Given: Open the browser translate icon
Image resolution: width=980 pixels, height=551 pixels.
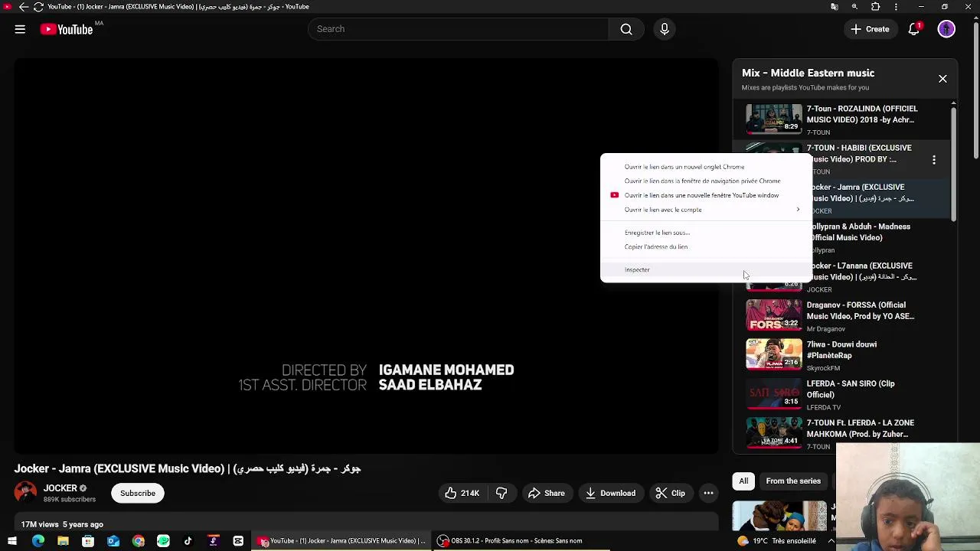Looking at the screenshot, I should click(x=835, y=7).
